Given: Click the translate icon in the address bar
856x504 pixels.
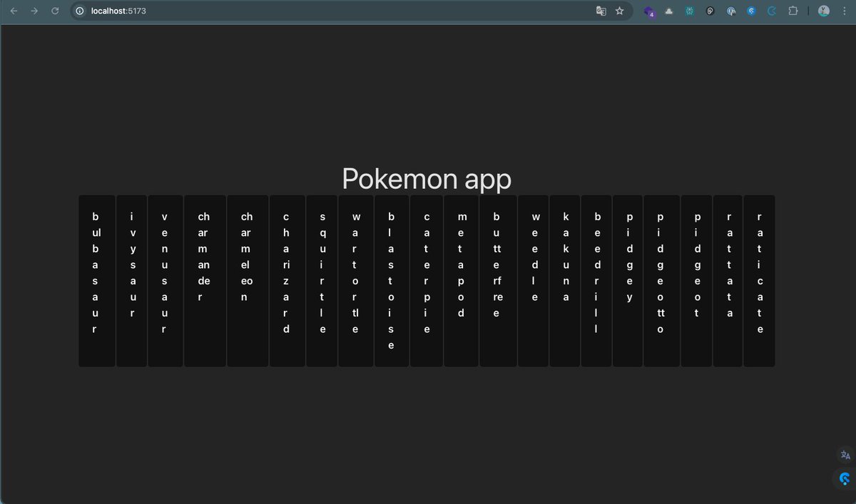Looking at the screenshot, I should [601, 11].
